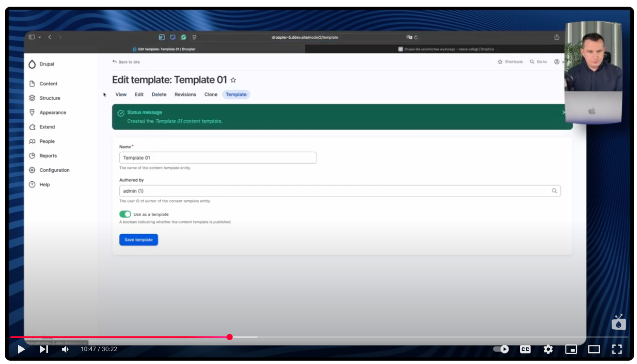Screen dimensions: 637x364
Task: Toggle closed captions on the video
Action: (525, 349)
